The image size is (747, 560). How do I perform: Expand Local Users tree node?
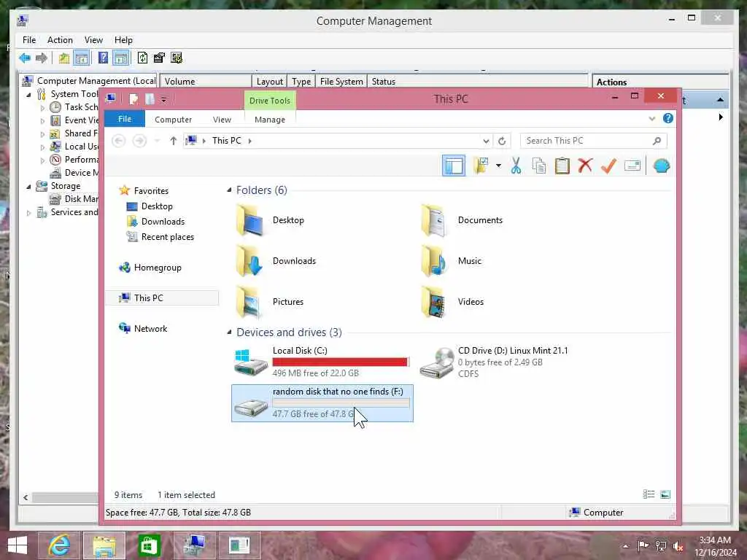click(x=42, y=147)
